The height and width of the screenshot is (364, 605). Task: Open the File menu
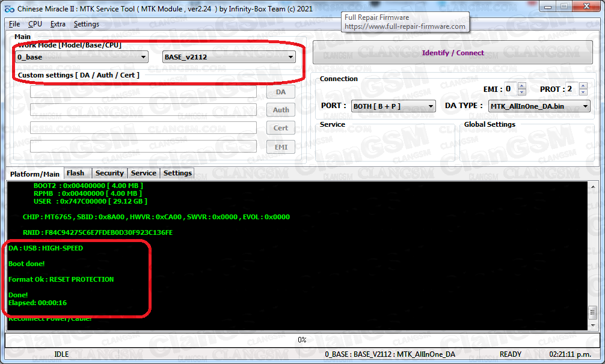14,24
